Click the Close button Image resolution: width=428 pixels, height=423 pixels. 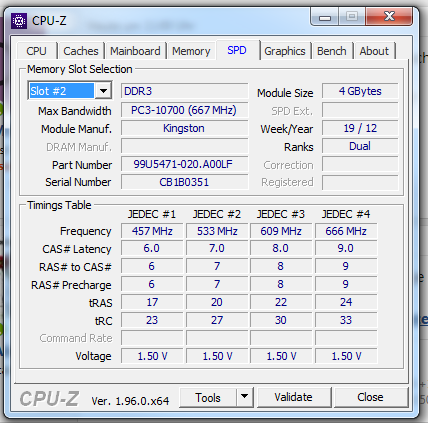pyautogui.click(x=370, y=397)
